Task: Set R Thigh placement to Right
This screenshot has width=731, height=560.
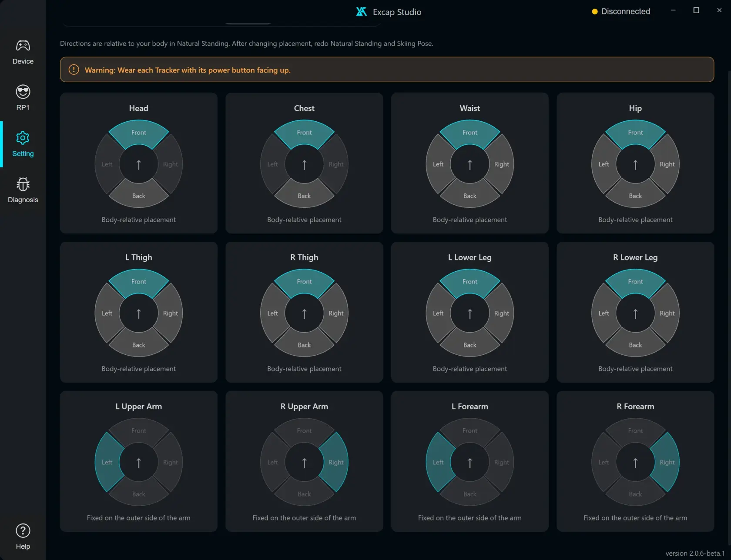Action: click(x=336, y=313)
